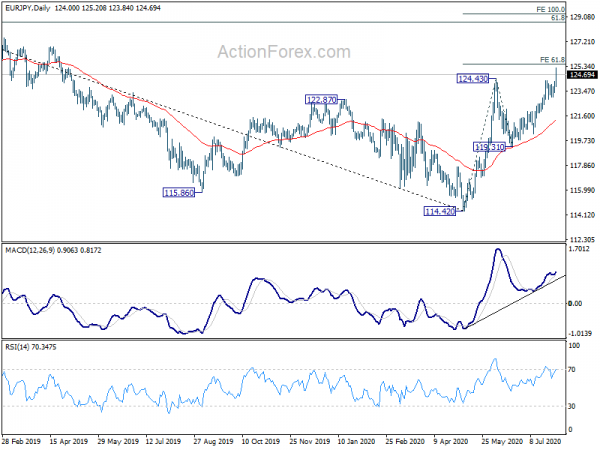The height and width of the screenshot is (450, 600).
Task: Click the RSI 30 oversold level label
Action: point(572,406)
